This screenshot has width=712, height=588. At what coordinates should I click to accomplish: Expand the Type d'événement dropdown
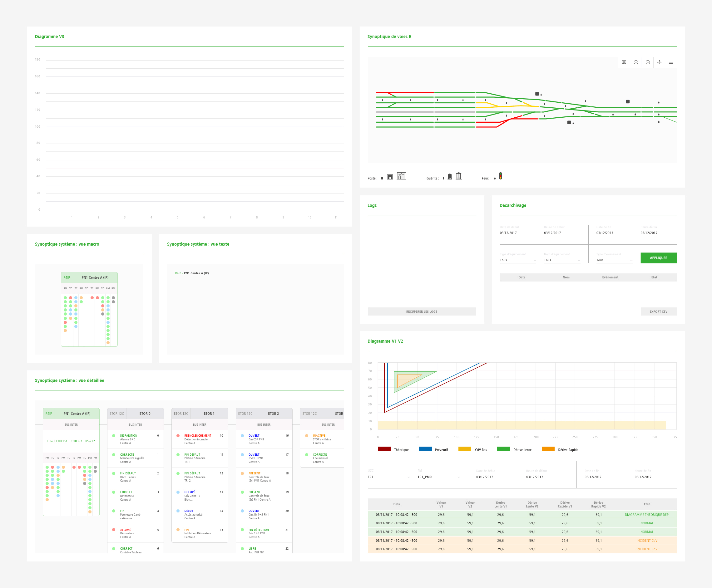tap(614, 260)
